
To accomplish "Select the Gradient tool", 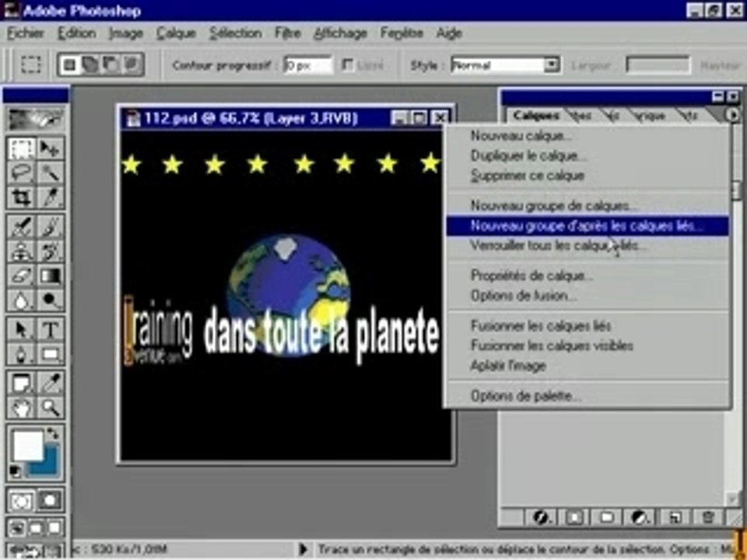I will point(50,275).
